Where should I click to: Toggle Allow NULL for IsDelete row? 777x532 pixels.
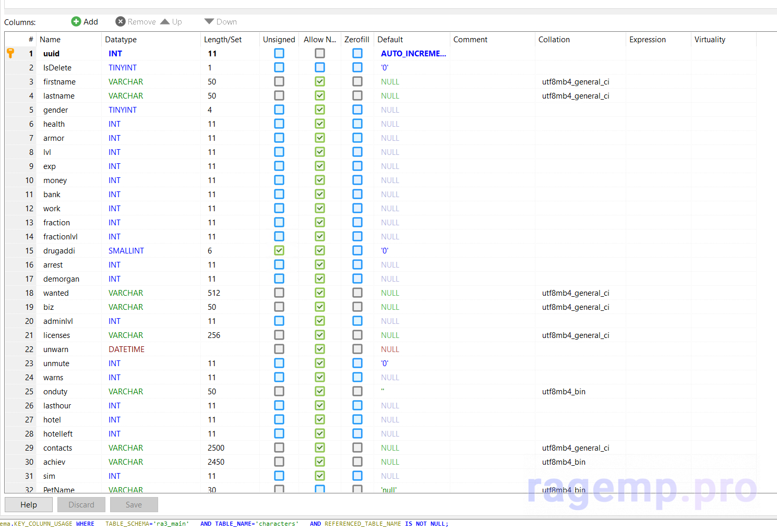[320, 67]
